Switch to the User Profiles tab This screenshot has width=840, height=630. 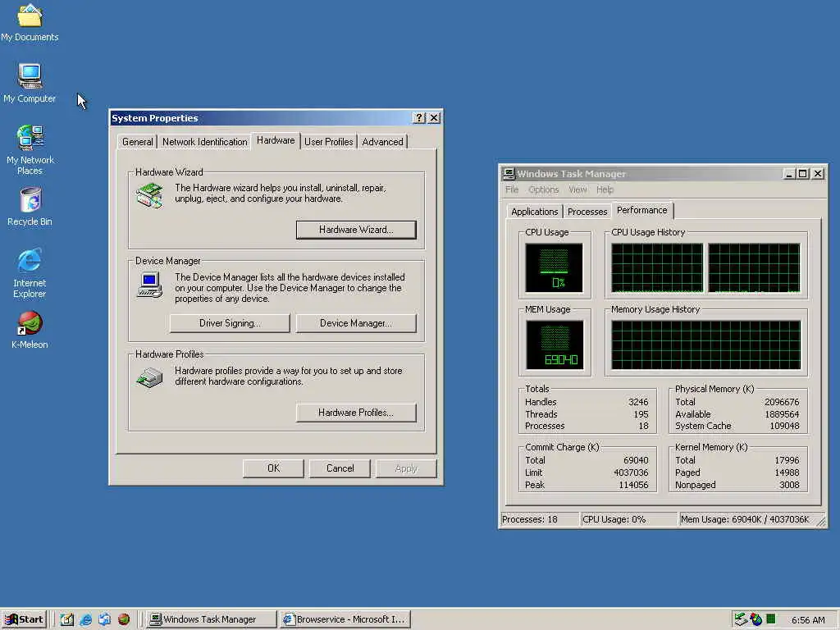[x=328, y=142]
